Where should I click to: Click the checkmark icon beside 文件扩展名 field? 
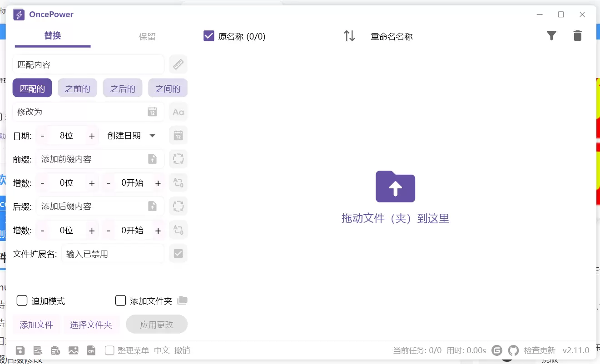click(x=178, y=253)
